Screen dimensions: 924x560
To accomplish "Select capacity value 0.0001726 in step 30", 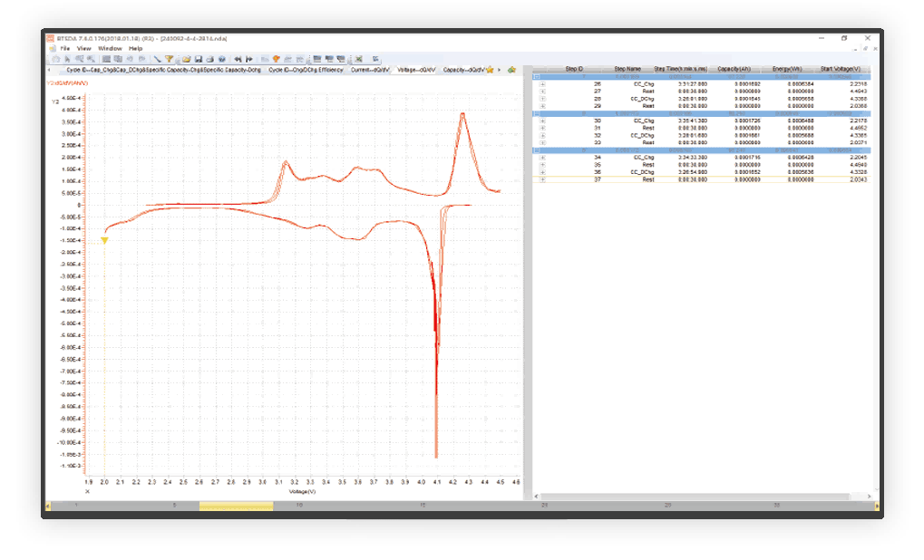I will [747, 121].
